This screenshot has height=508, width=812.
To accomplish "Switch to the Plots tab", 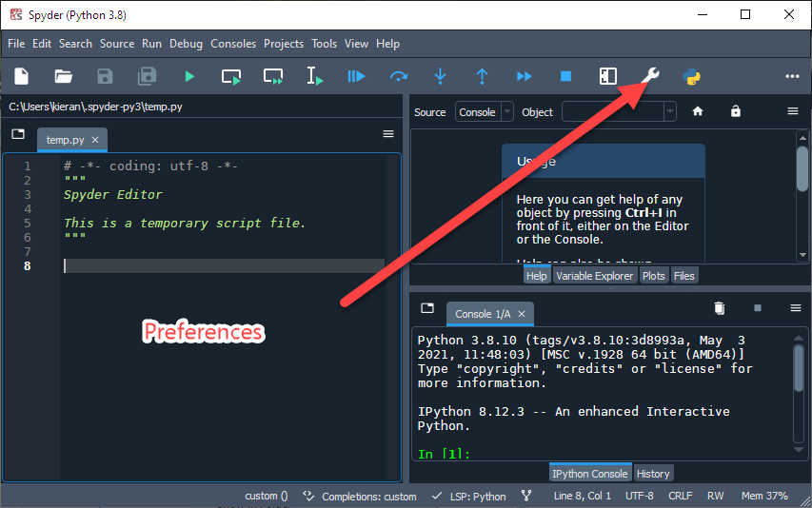I will pos(654,276).
